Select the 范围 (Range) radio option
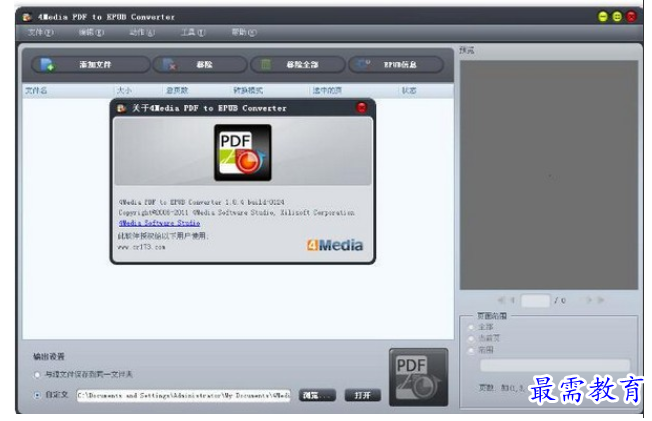 (x=471, y=350)
